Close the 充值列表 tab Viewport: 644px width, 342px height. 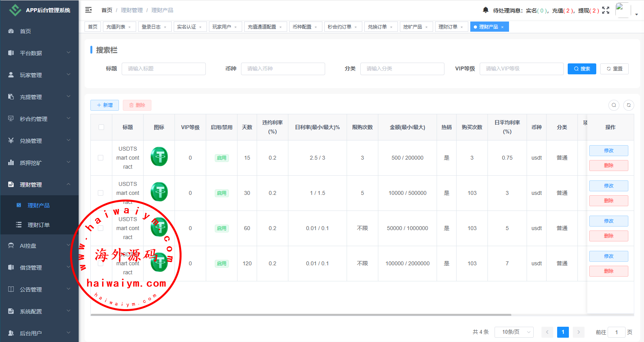(130, 27)
